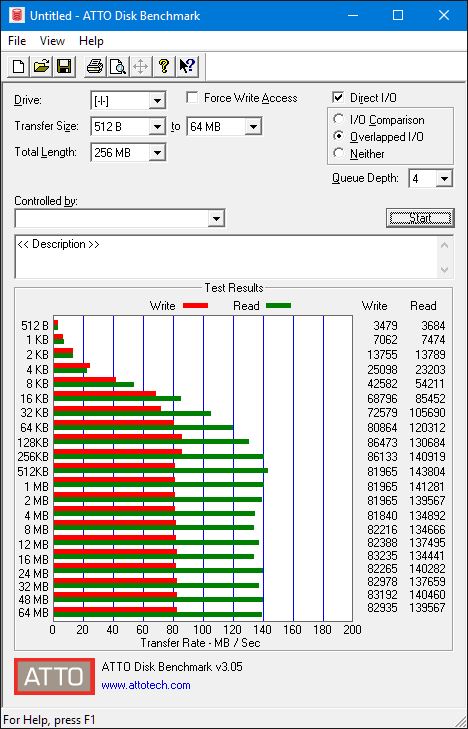Print results using the printer icon

95,66
